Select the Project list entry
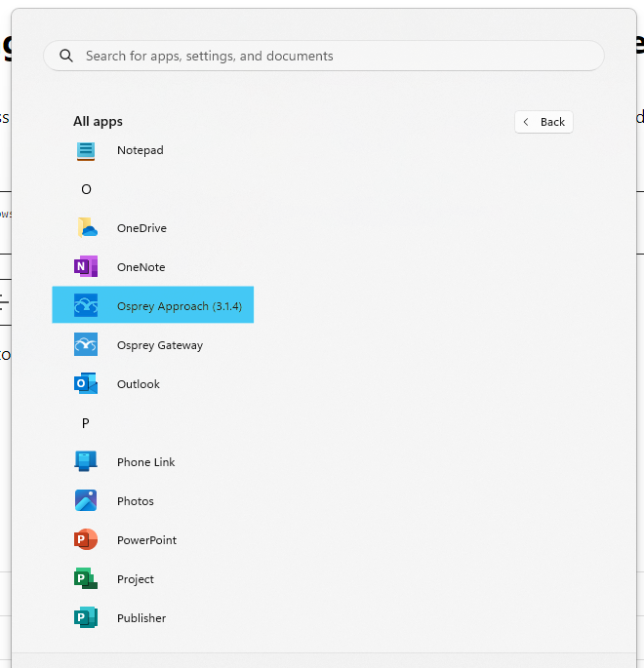The image size is (644, 668). [x=152, y=579]
